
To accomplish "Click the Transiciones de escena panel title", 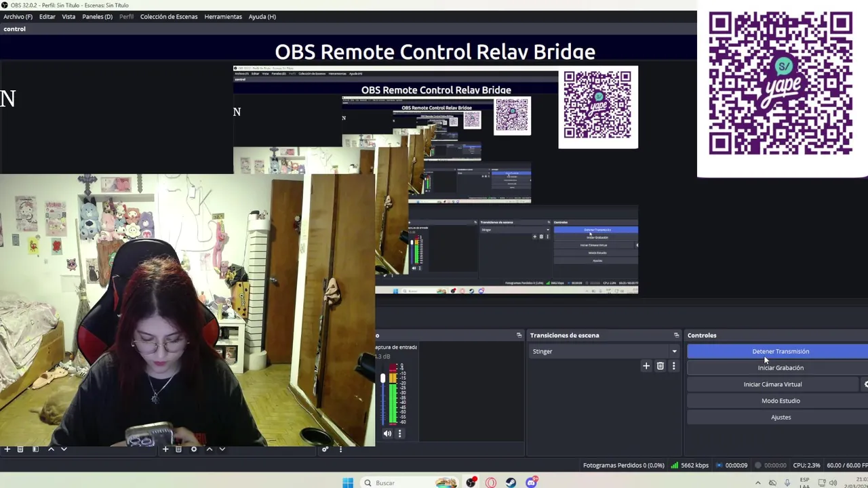I will click(564, 335).
